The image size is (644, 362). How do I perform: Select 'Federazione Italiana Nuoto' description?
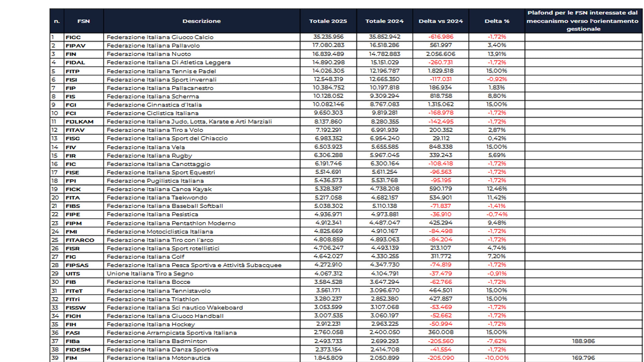click(x=149, y=54)
